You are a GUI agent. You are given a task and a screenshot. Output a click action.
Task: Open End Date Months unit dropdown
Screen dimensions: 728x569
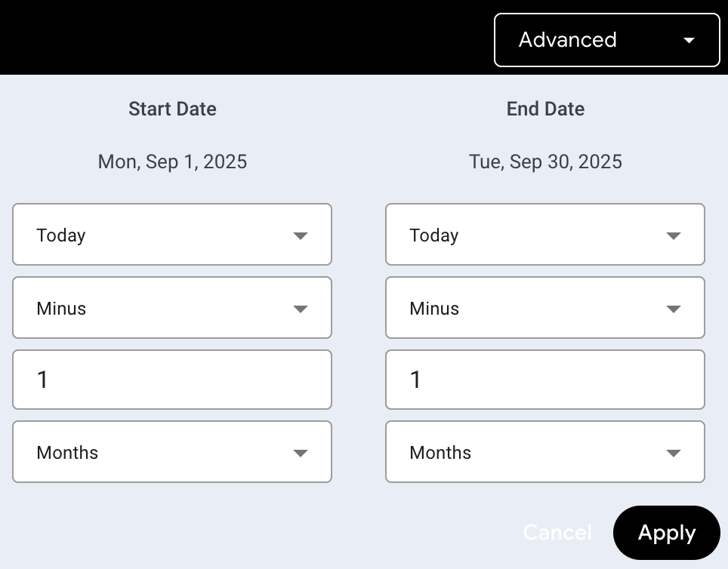coord(545,452)
